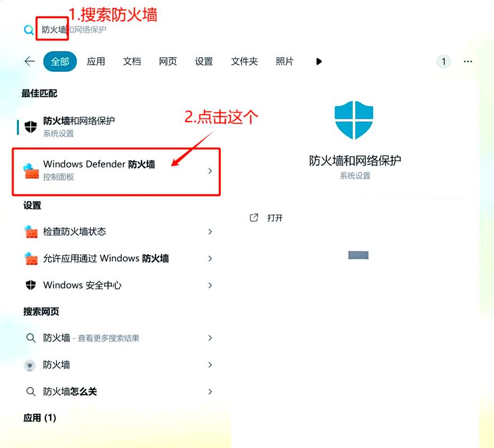The height and width of the screenshot is (448, 494).
Task: Expand chevron of the plain 防火墙 suggestion
Action: pyautogui.click(x=210, y=365)
